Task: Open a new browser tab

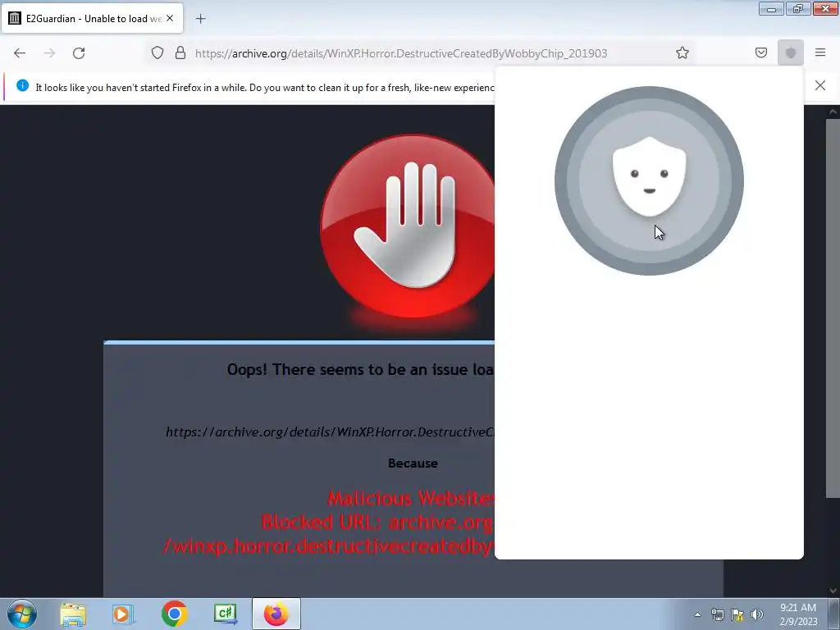Action: 200,19
